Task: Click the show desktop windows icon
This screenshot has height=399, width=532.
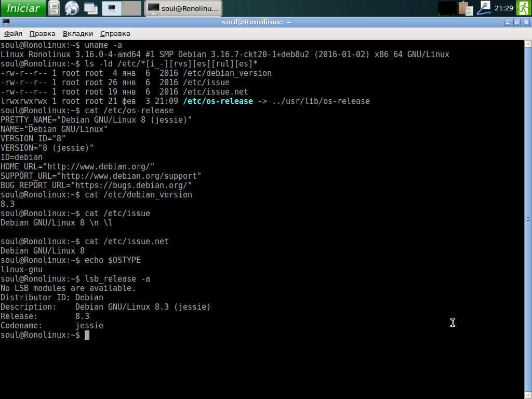Action: [x=90, y=8]
